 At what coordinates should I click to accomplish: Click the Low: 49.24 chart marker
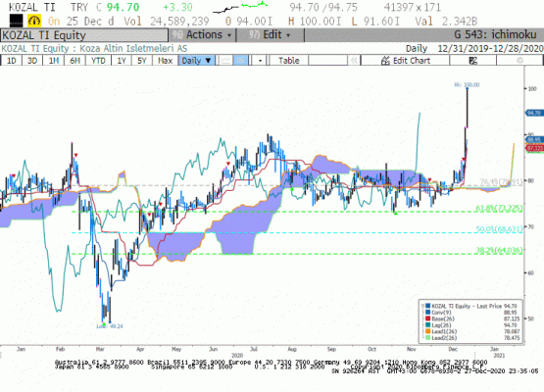pyautogui.click(x=110, y=326)
